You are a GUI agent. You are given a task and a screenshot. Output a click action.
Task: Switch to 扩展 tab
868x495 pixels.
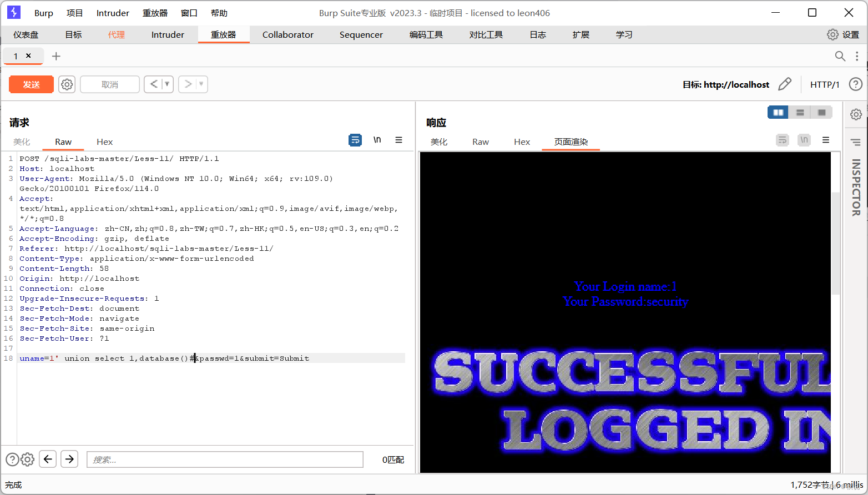[x=581, y=34]
